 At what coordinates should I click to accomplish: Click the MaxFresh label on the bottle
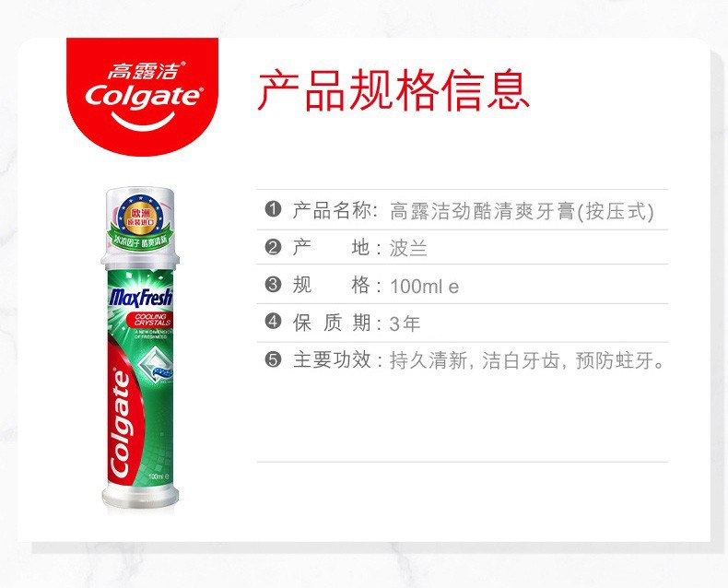(141, 298)
